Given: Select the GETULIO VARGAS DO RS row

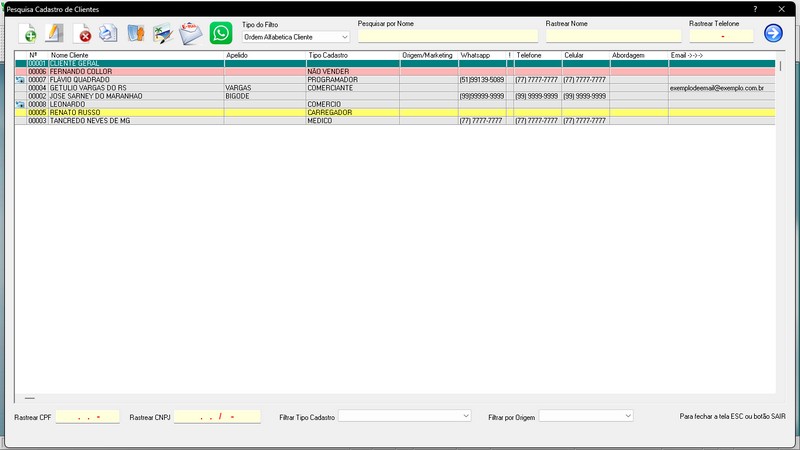Looking at the screenshot, I should 395,88.
